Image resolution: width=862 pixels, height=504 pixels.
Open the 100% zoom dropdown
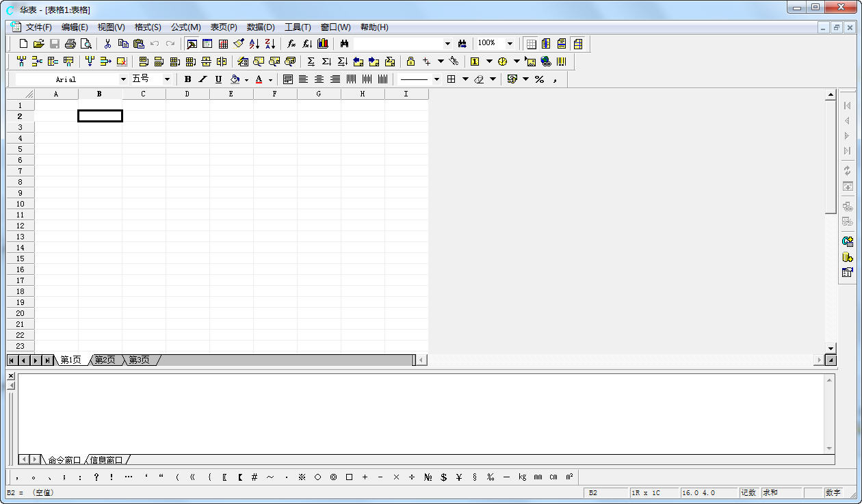(x=510, y=44)
